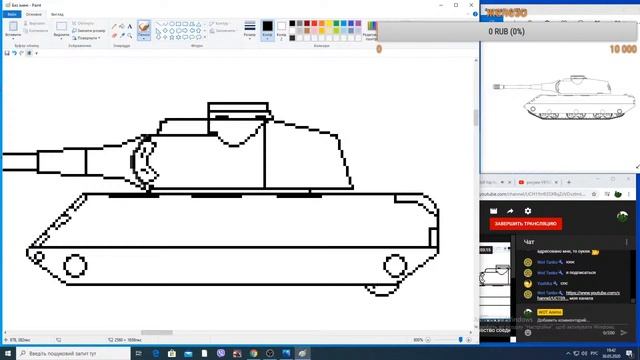Click the Select rectangle tool icon

61,27
